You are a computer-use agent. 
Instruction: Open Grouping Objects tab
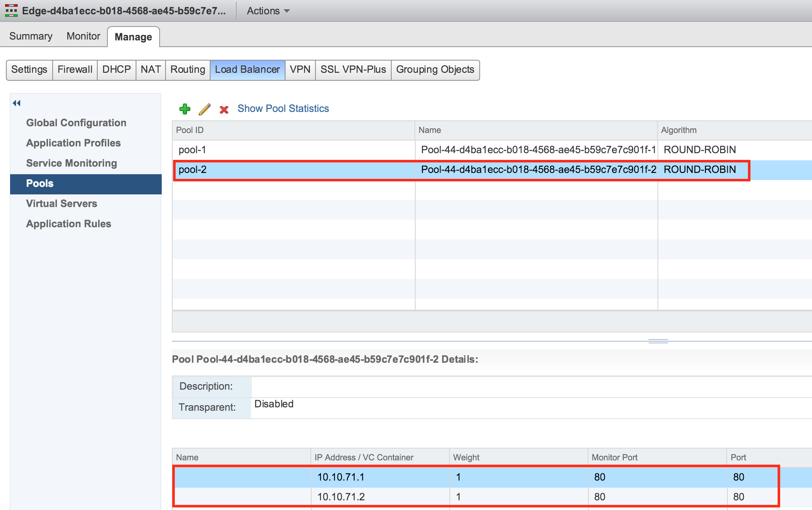point(435,69)
